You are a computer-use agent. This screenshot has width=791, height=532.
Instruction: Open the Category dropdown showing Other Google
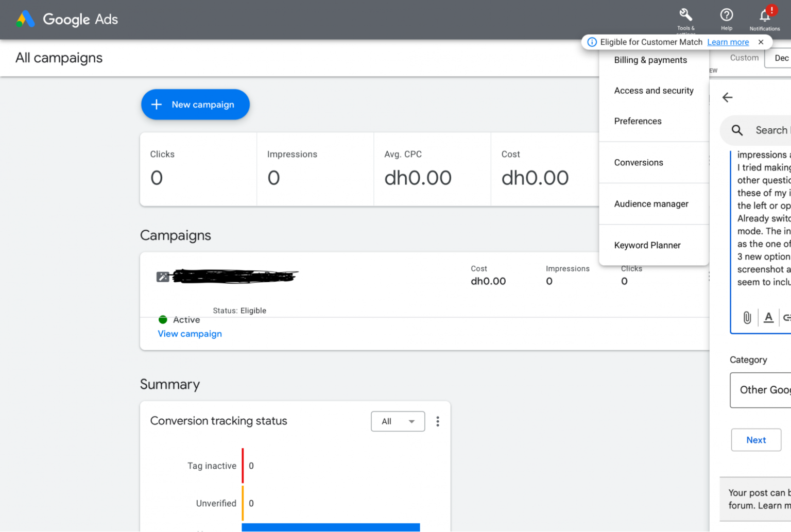[767, 390]
